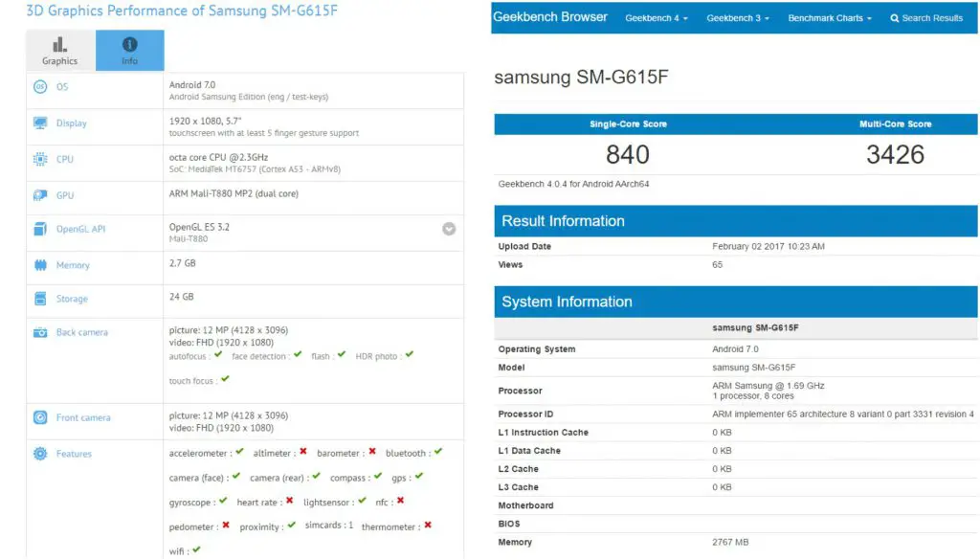Click 'ARM Samsung @ 1.69 GHz' processor value

pos(768,386)
